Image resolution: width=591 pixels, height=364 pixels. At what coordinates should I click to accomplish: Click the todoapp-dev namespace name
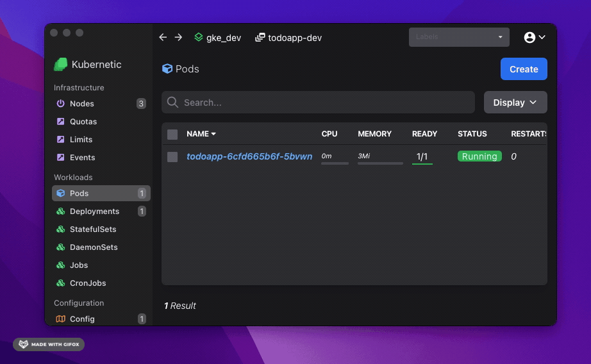pos(295,38)
